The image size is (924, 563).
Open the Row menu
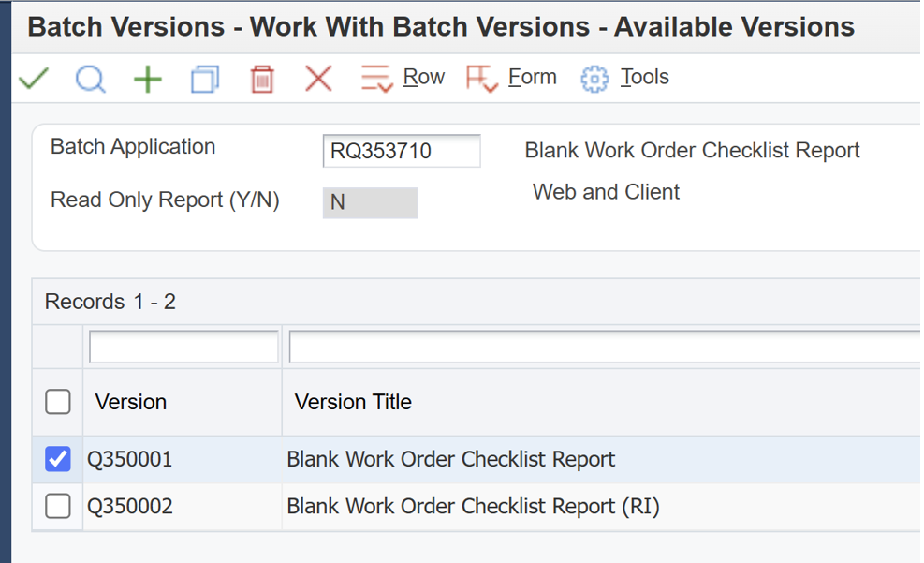click(x=424, y=77)
